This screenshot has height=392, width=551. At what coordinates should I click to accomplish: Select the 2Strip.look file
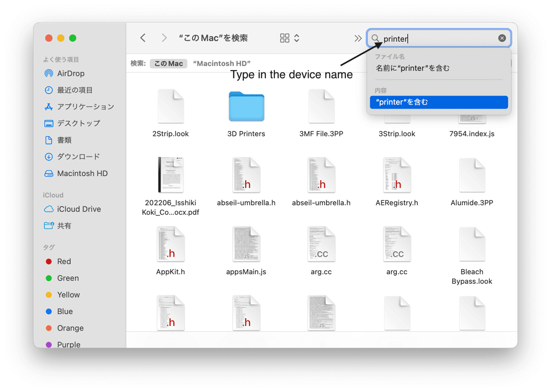pyautogui.click(x=171, y=114)
